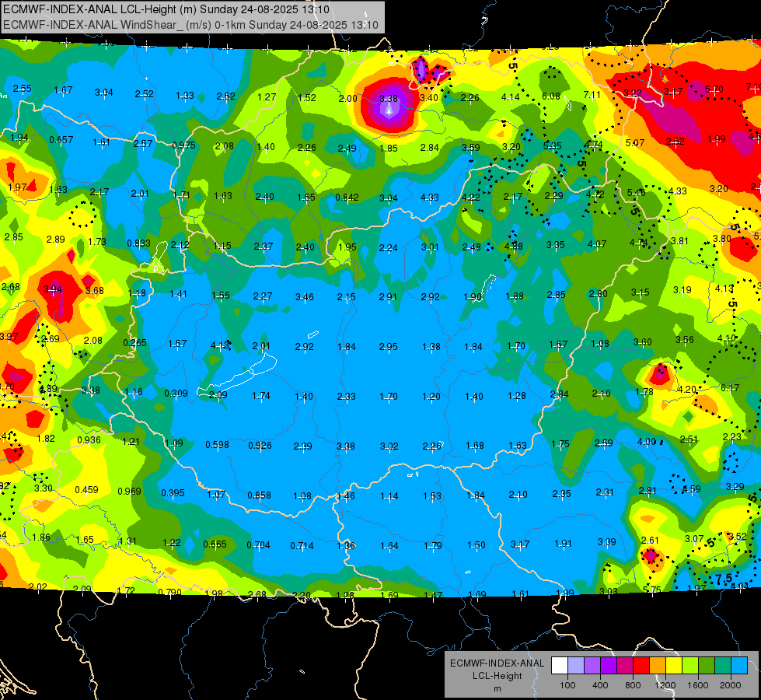The image size is (761, 700).
Task: Click the wind shear value 5.35
Action: (x=553, y=145)
